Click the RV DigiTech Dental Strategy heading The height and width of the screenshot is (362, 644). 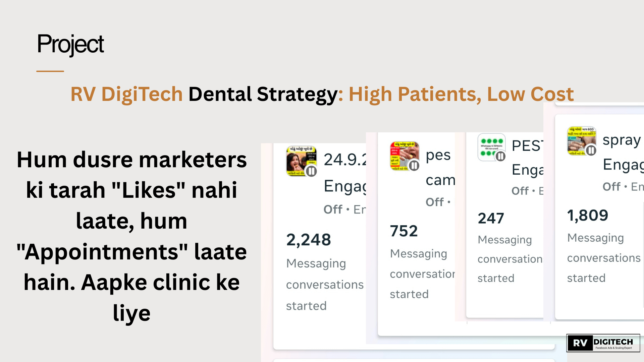point(322,94)
